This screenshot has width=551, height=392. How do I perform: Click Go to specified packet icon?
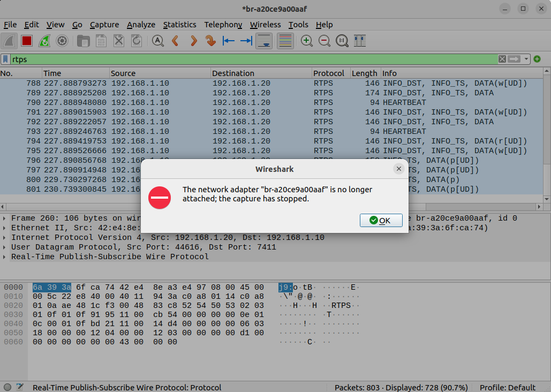pyautogui.click(x=211, y=41)
